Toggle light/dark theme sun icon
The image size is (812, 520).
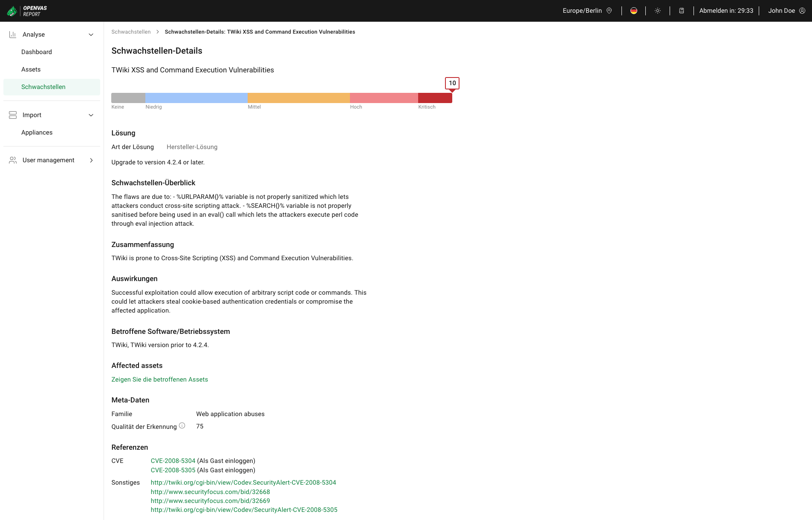658,11
